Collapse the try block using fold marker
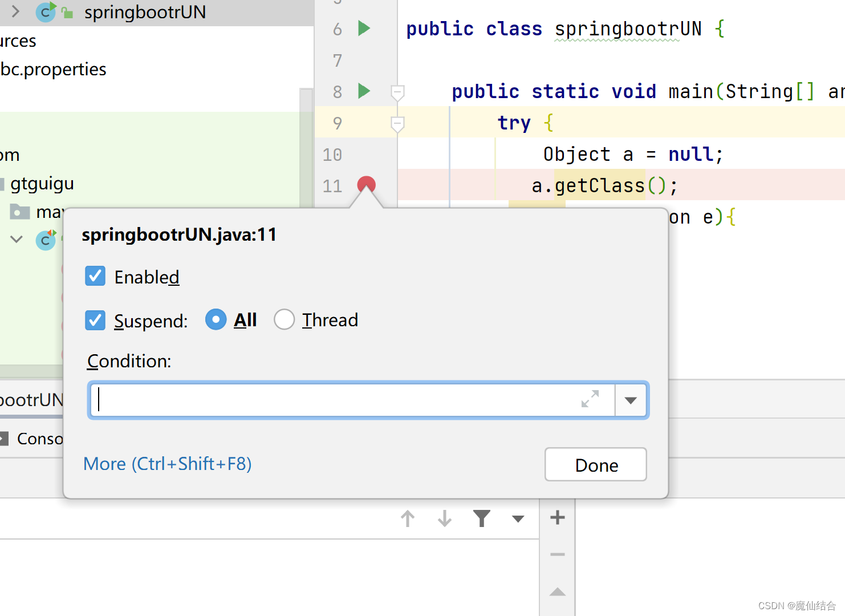Viewport: 845px width, 616px height. pos(397,123)
